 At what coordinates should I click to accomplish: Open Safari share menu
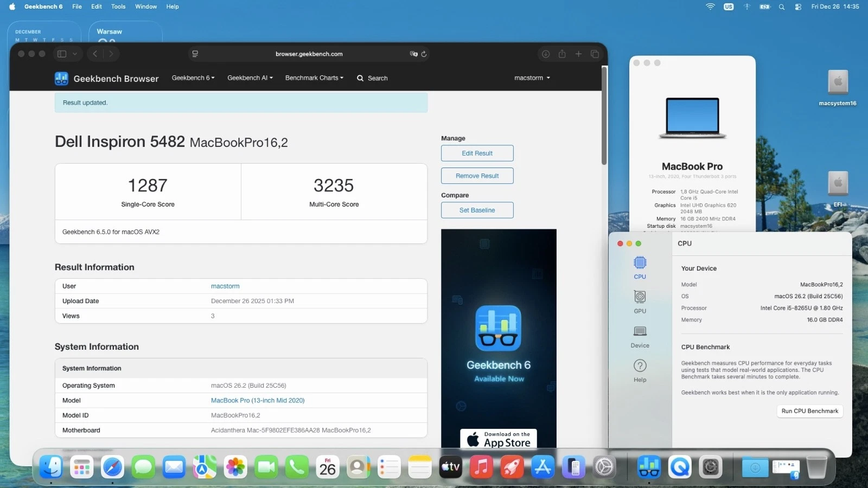(562, 54)
